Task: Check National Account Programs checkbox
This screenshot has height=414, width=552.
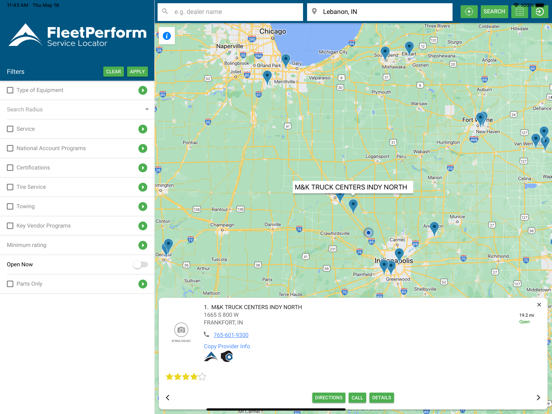Action: click(10, 148)
